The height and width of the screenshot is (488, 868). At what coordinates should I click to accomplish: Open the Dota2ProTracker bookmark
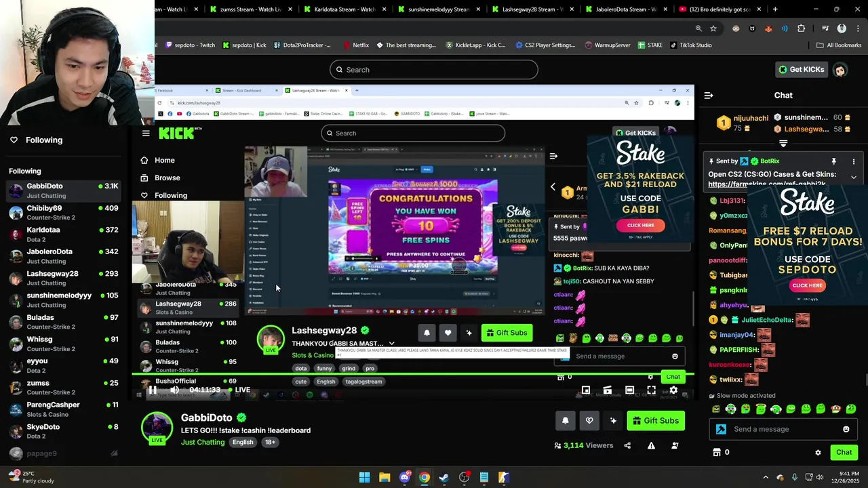click(302, 45)
